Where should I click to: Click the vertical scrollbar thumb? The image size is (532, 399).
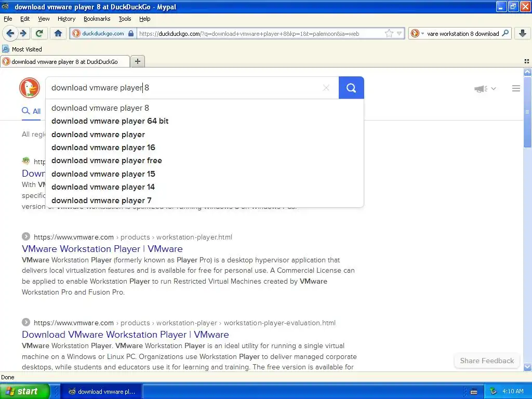[527, 112]
